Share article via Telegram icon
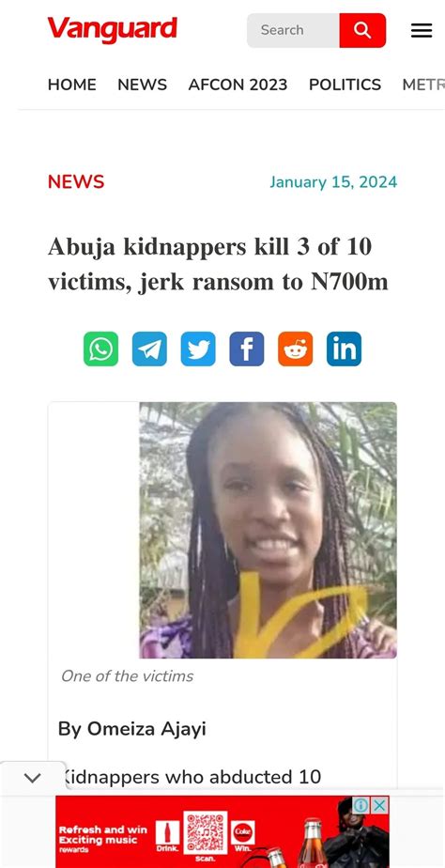The image size is (445, 868). (x=149, y=349)
